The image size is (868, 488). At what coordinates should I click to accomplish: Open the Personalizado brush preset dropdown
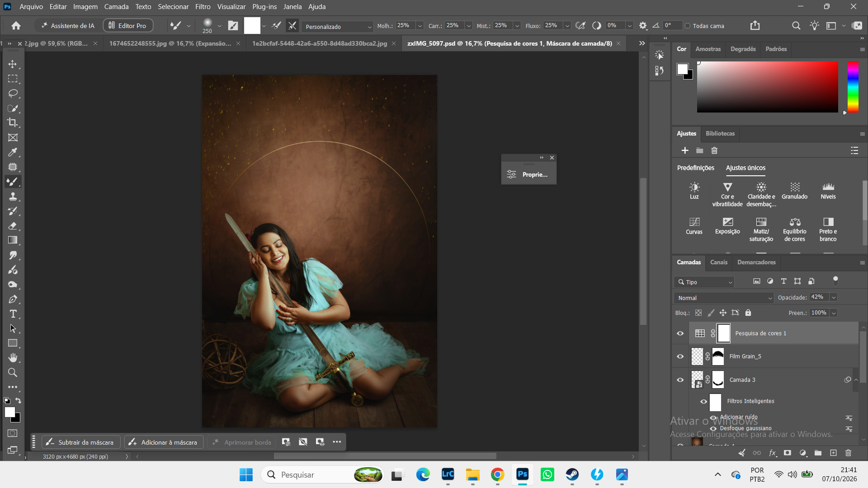click(338, 27)
